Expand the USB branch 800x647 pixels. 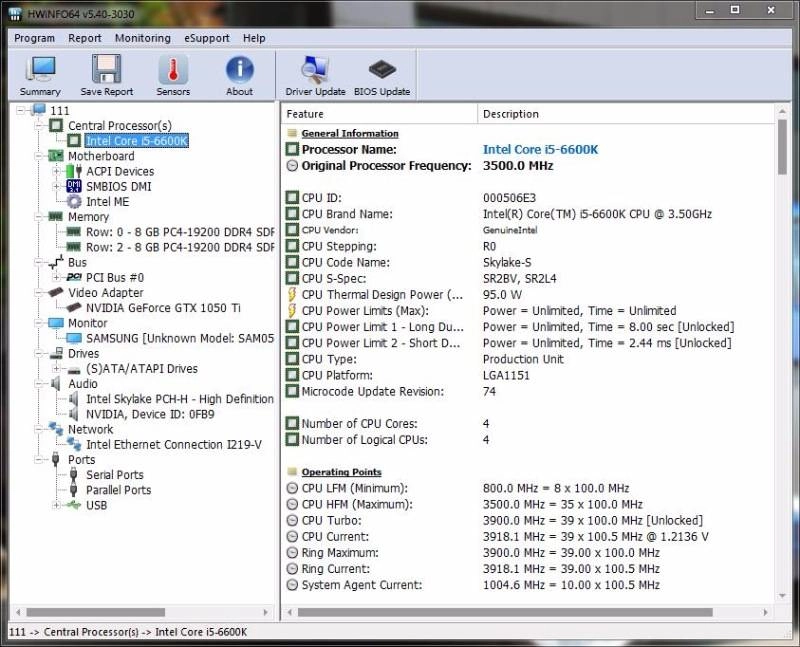point(57,506)
